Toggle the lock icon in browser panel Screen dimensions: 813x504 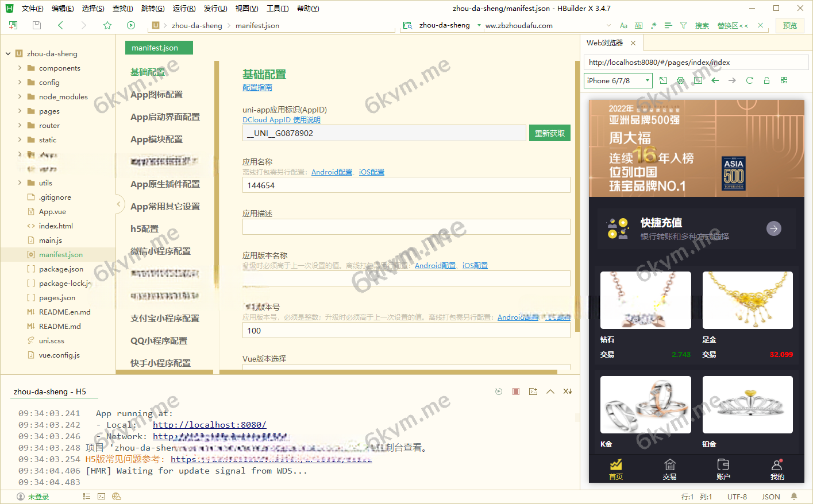click(x=766, y=80)
